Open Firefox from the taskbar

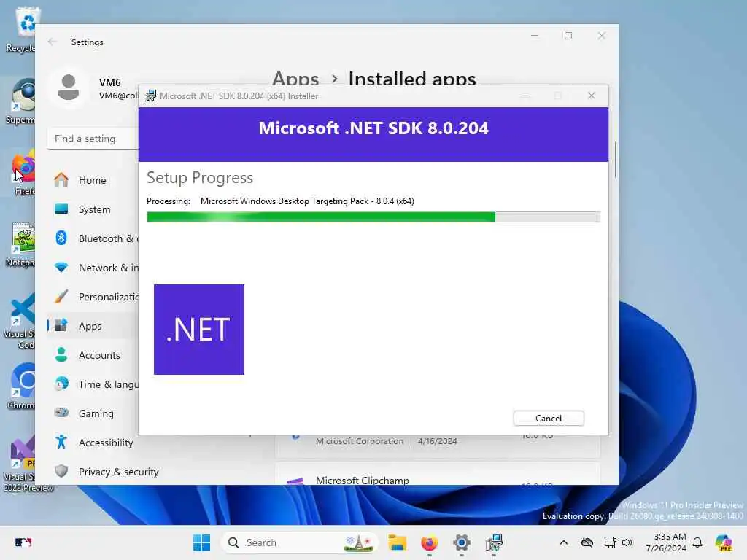429,542
